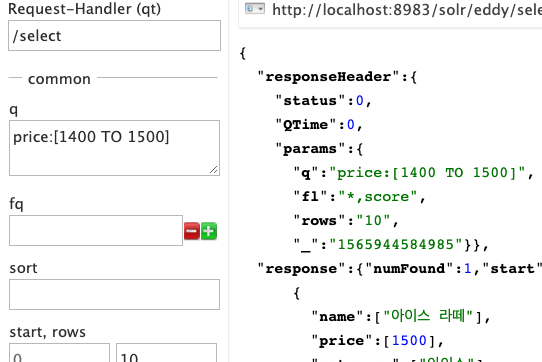
Task: Click the "start, rows" label
Action: click(x=47, y=332)
